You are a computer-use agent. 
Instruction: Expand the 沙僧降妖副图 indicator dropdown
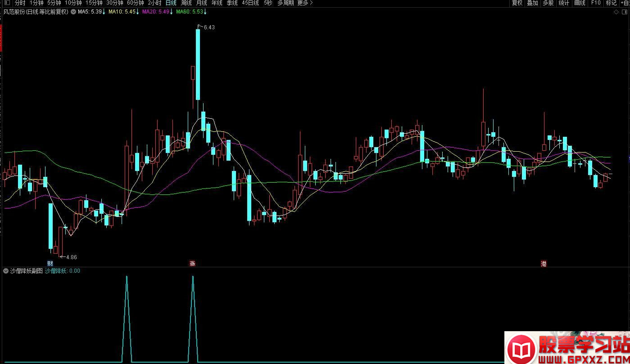click(x=6, y=271)
